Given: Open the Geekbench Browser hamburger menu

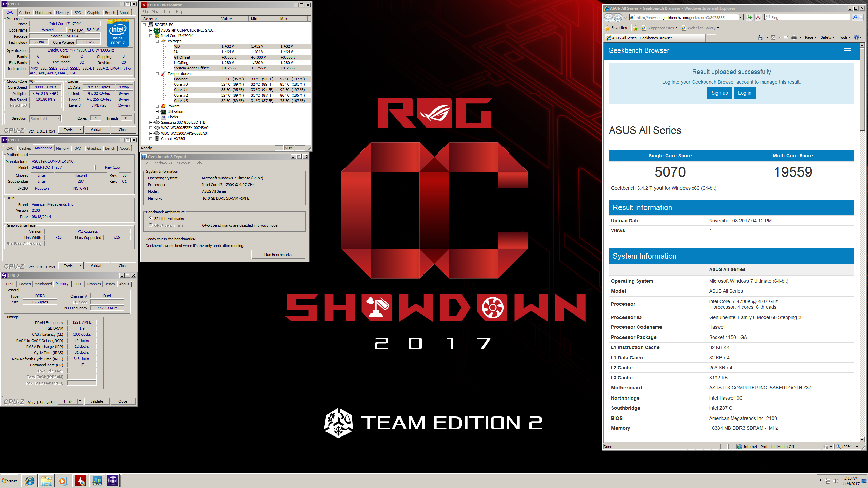Looking at the screenshot, I should tap(847, 51).
